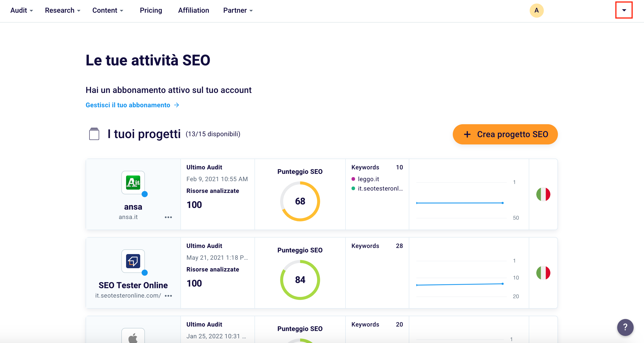The image size is (644, 343).
Task: Expand the Research menu
Action: 63,10
